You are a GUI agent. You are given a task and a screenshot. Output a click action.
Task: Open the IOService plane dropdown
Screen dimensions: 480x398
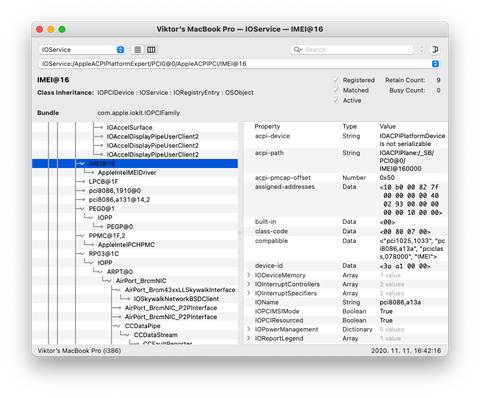tap(82, 50)
